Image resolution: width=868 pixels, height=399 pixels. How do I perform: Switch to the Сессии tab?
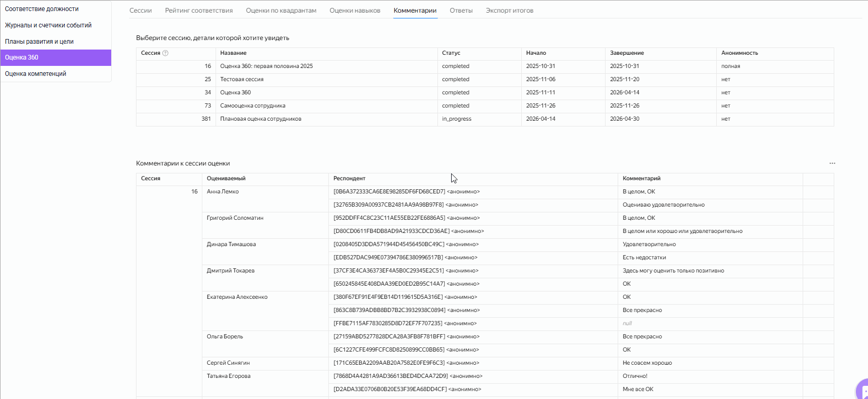click(141, 11)
